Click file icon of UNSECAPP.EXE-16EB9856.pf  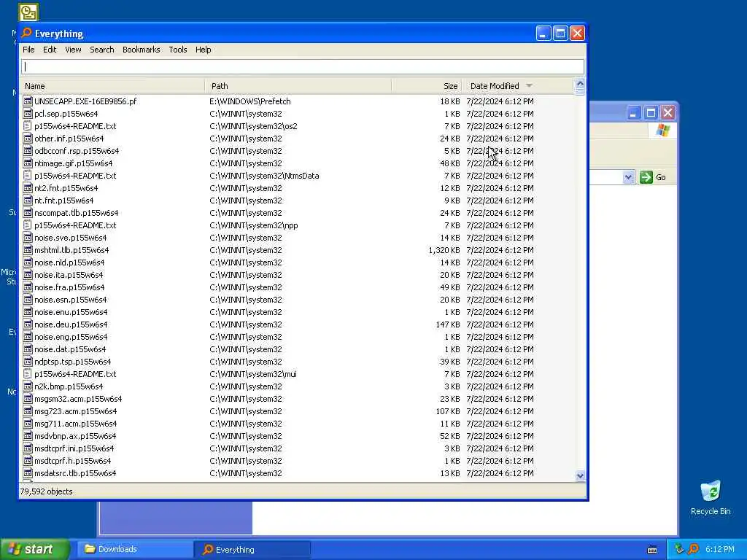(x=28, y=101)
